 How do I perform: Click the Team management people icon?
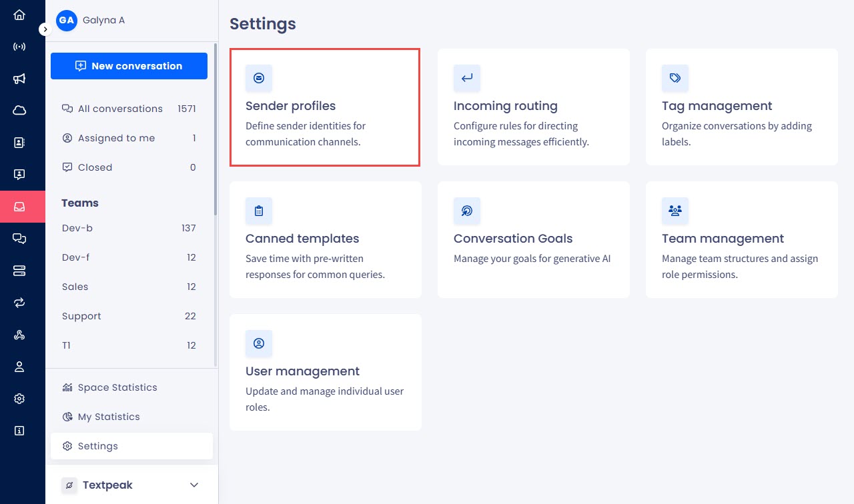click(675, 211)
